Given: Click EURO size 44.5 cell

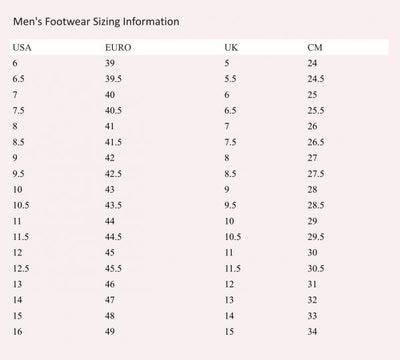Looking at the screenshot, I should [113, 237].
